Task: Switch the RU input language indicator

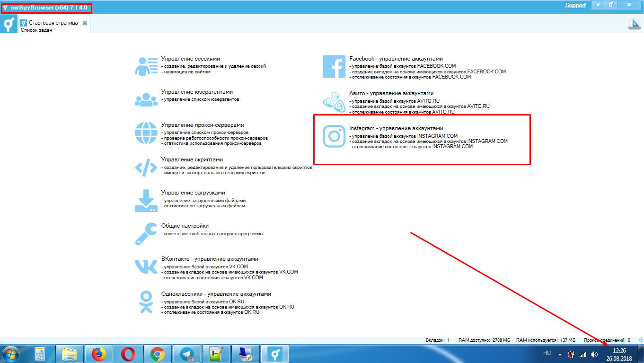Action: point(547,353)
